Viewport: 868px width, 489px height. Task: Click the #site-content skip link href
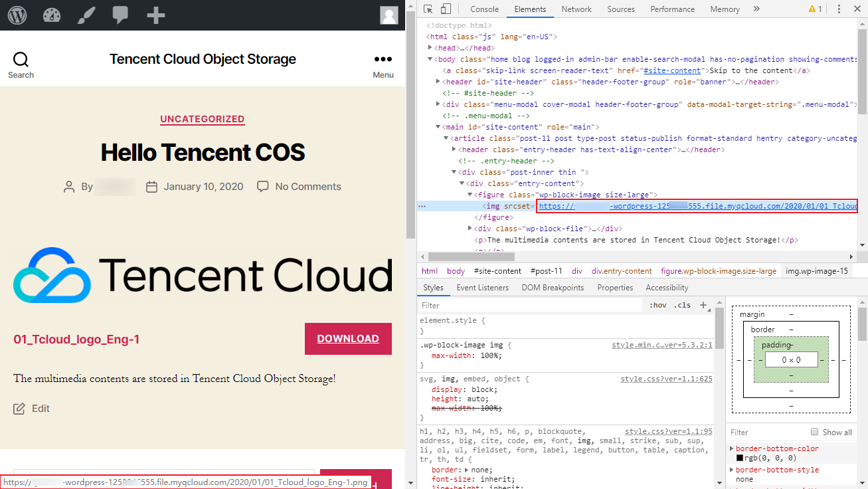coord(673,70)
